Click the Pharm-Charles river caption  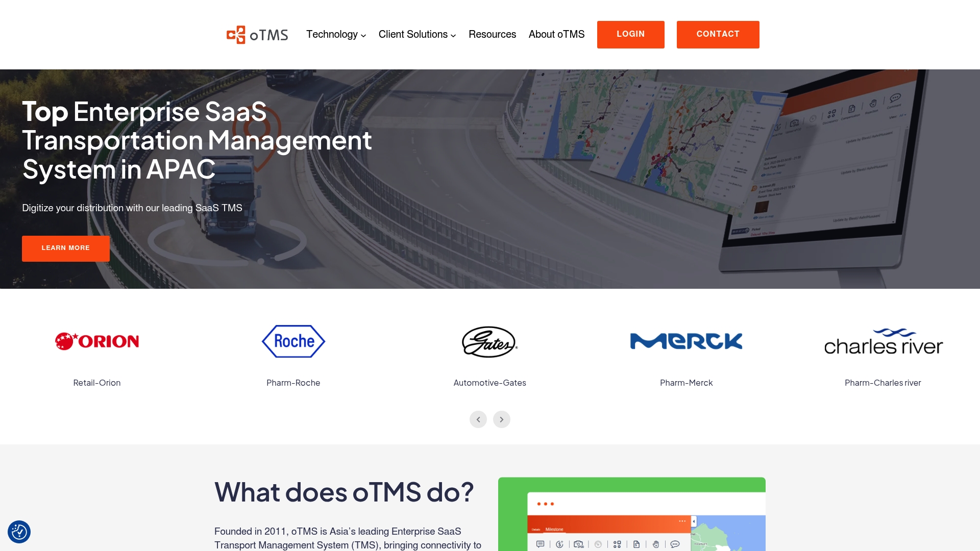pos(883,383)
